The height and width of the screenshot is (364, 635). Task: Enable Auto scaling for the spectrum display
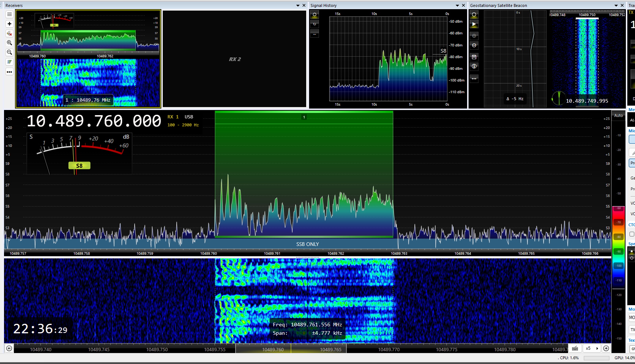point(618,115)
